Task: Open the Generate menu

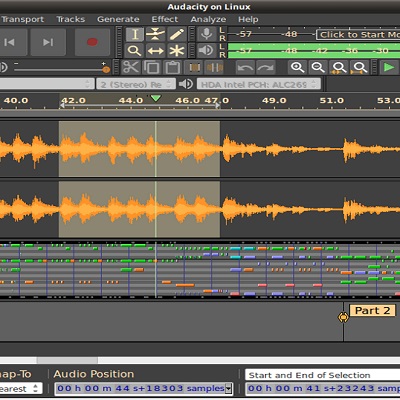Action: point(118,19)
